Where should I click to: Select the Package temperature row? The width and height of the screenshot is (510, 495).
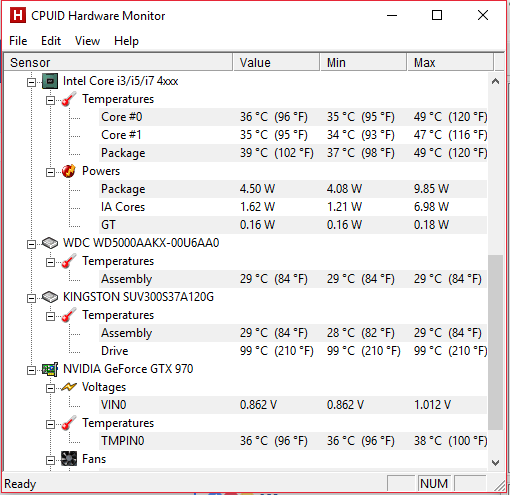click(293, 153)
